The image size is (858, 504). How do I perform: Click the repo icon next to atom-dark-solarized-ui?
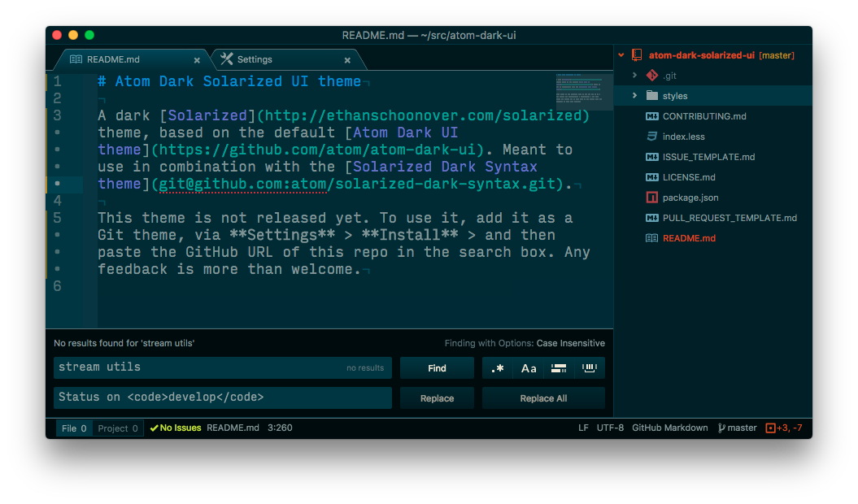click(x=637, y=54)
